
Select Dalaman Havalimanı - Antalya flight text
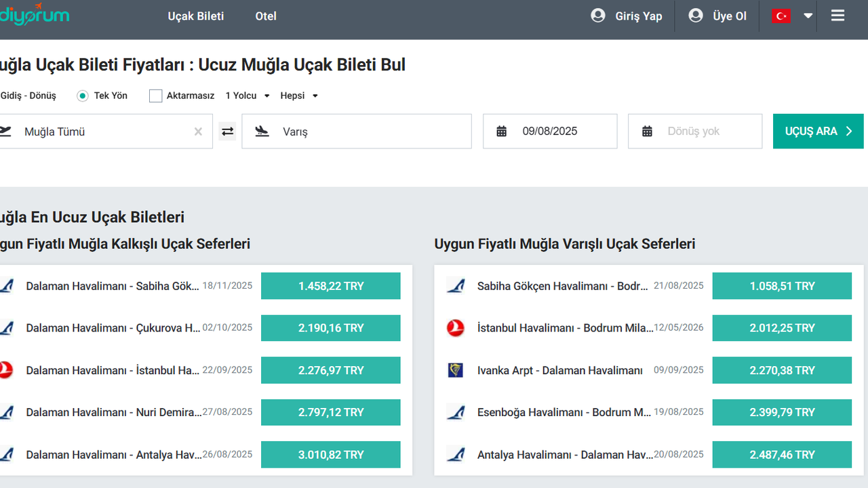click(114, 454)
